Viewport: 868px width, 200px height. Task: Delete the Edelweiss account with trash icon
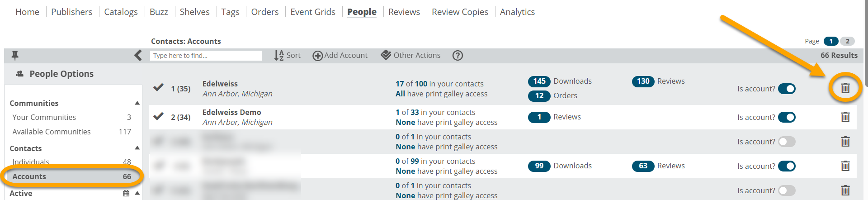coord(845,88)
